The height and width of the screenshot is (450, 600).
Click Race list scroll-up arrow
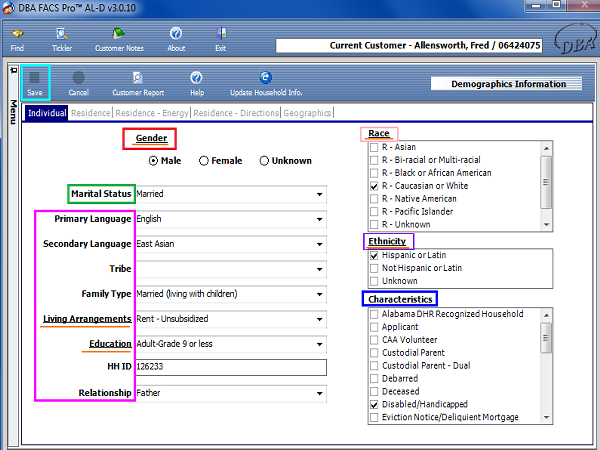tap(546, 148)
